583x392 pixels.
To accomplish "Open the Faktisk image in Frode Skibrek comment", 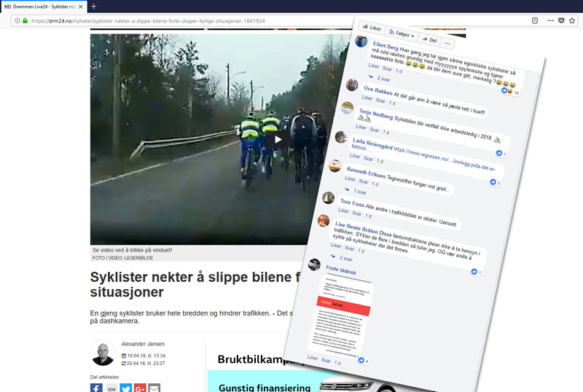I will (x=340, y=315).
